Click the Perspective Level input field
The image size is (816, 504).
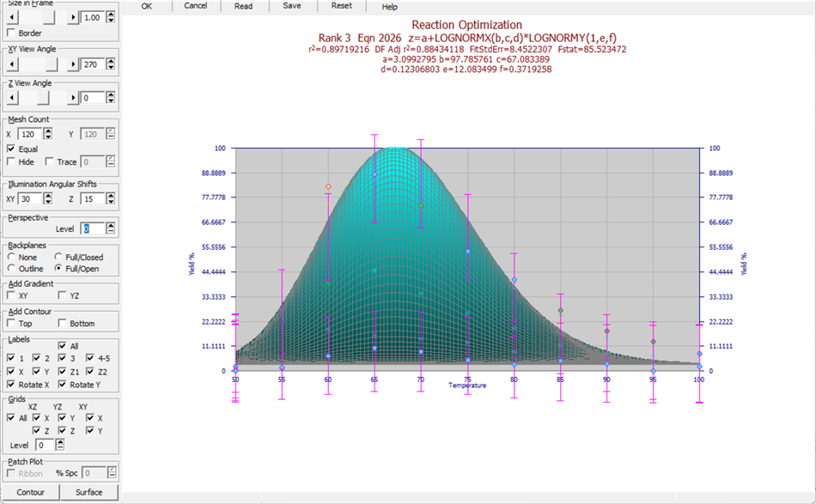pyautogui.click(x=93, y=228)
